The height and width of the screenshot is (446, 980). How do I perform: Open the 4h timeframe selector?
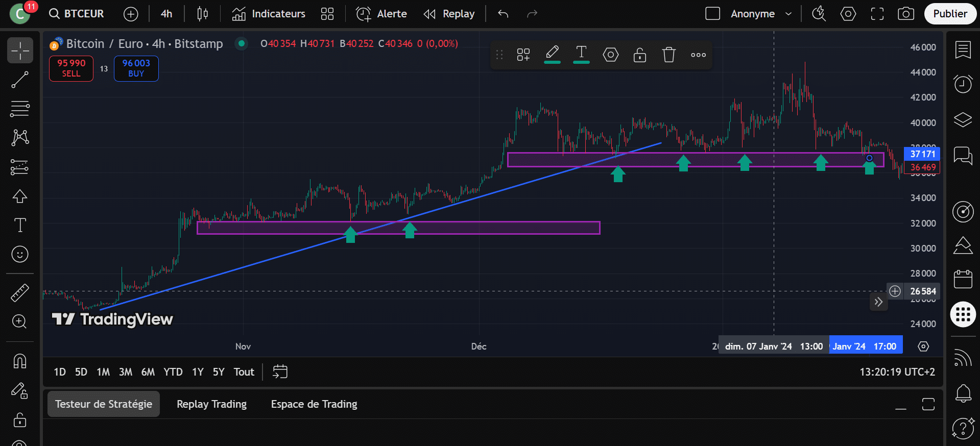pos(166,14)
